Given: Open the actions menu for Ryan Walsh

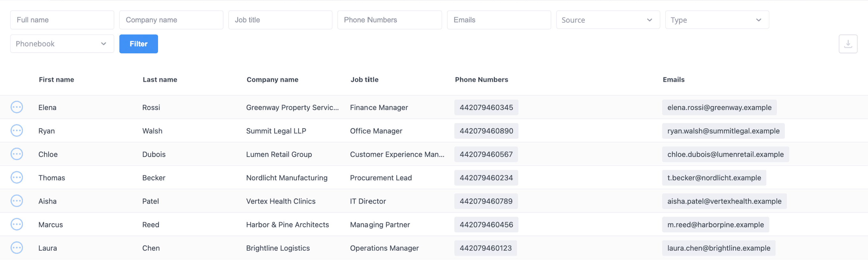Looking at the screenshot, I should (x=17, y=131).
